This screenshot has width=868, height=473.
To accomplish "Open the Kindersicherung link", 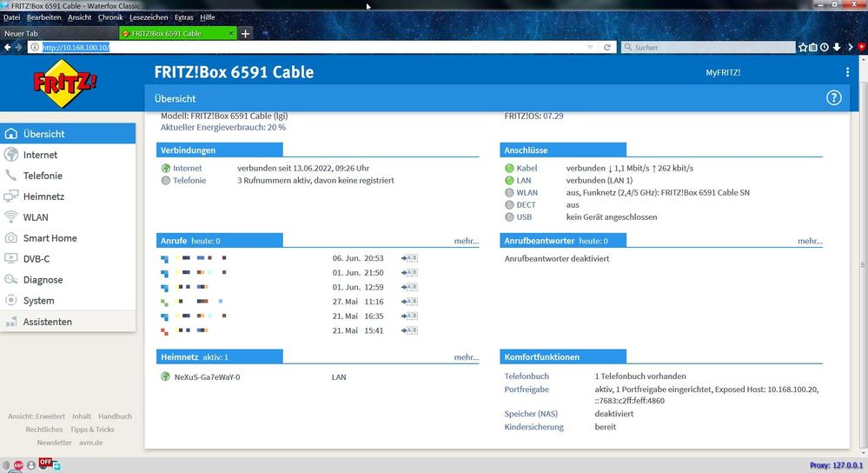I will click(533, 427).
